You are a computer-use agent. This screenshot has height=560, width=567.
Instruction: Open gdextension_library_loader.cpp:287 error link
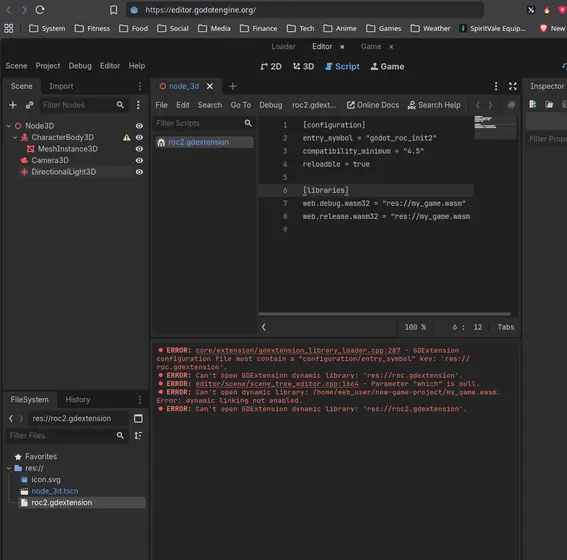click(x=298, y=350)
